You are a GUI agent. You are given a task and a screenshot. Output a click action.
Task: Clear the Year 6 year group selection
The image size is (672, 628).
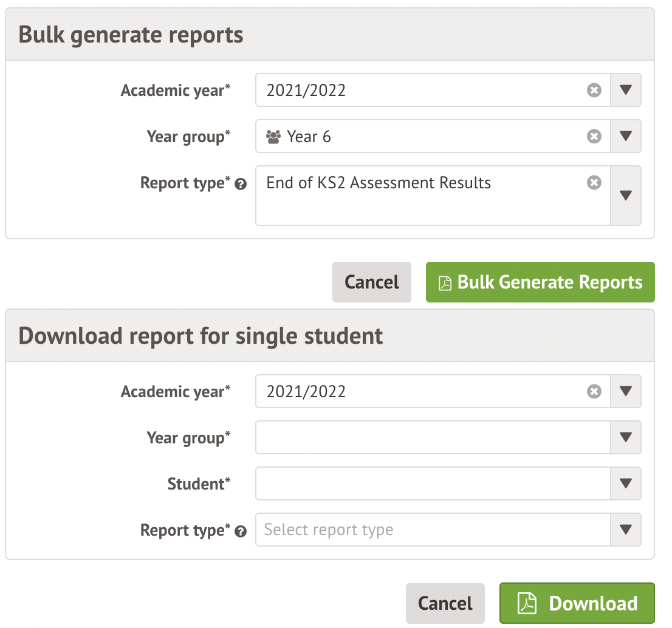point(594,137)
